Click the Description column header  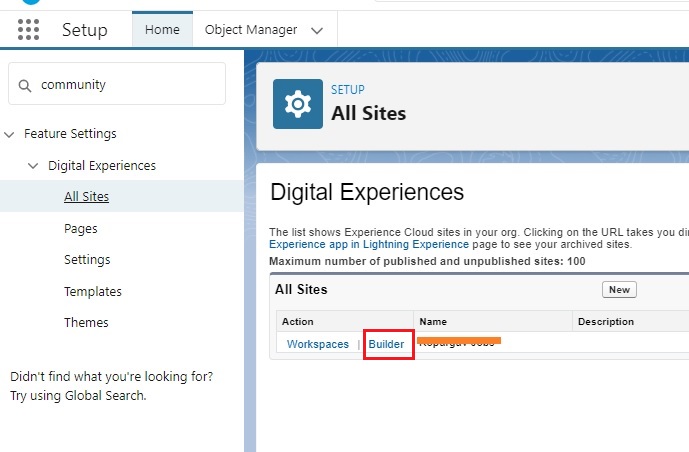point(606,322)
